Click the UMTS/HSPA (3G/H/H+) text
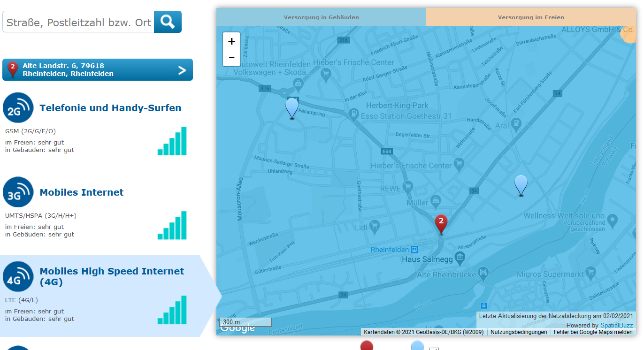This screenshot has height=350, width=644. pos(41,216)
